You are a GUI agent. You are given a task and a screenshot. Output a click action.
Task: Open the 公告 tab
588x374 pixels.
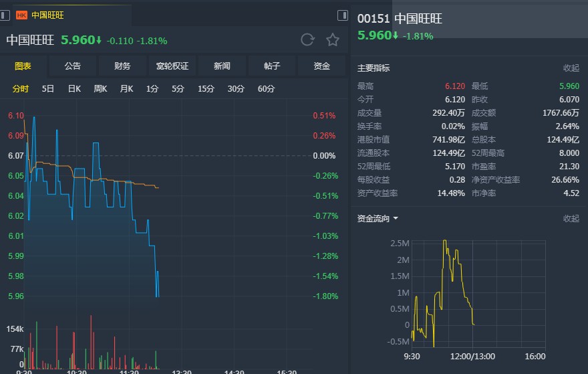[x=72, y=66]
